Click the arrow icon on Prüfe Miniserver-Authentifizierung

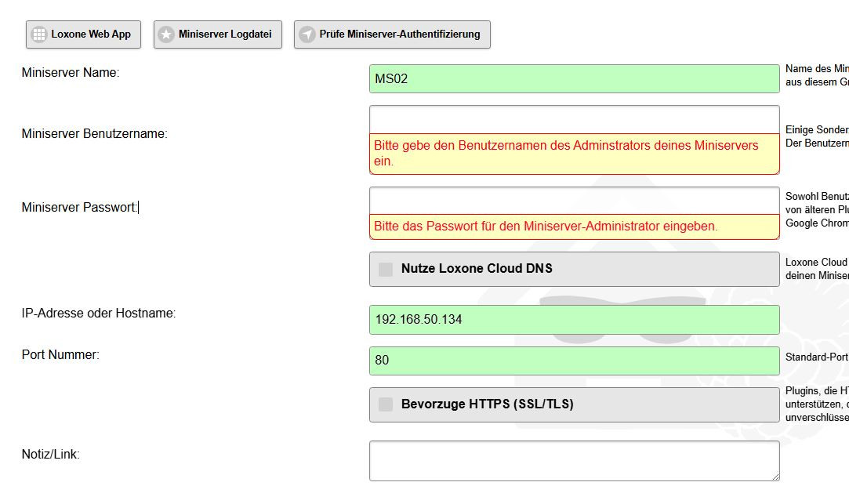click(307, 34)
